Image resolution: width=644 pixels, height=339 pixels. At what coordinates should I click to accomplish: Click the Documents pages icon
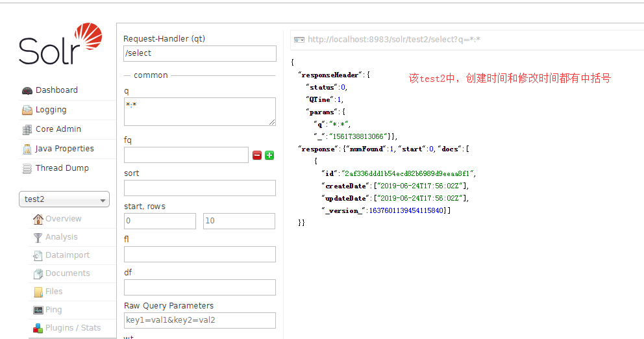pyautogui.click(x=38, y=273)
